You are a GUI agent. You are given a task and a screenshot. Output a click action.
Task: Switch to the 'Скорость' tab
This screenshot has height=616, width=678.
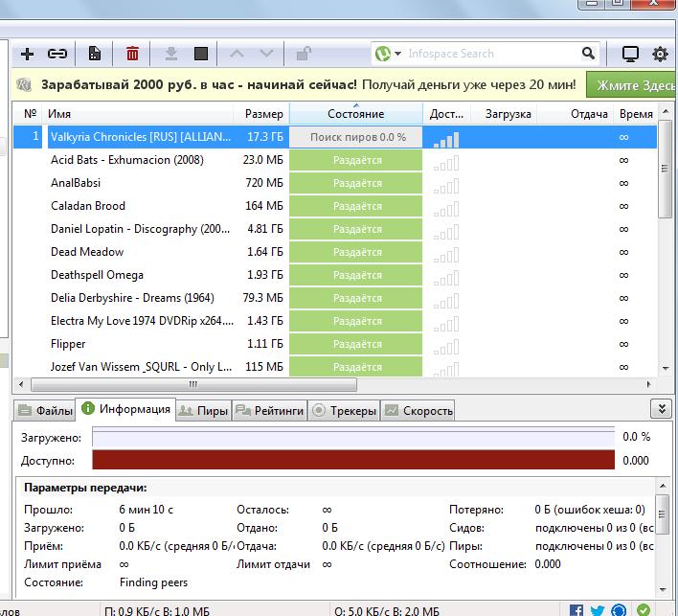pos(418,411)
